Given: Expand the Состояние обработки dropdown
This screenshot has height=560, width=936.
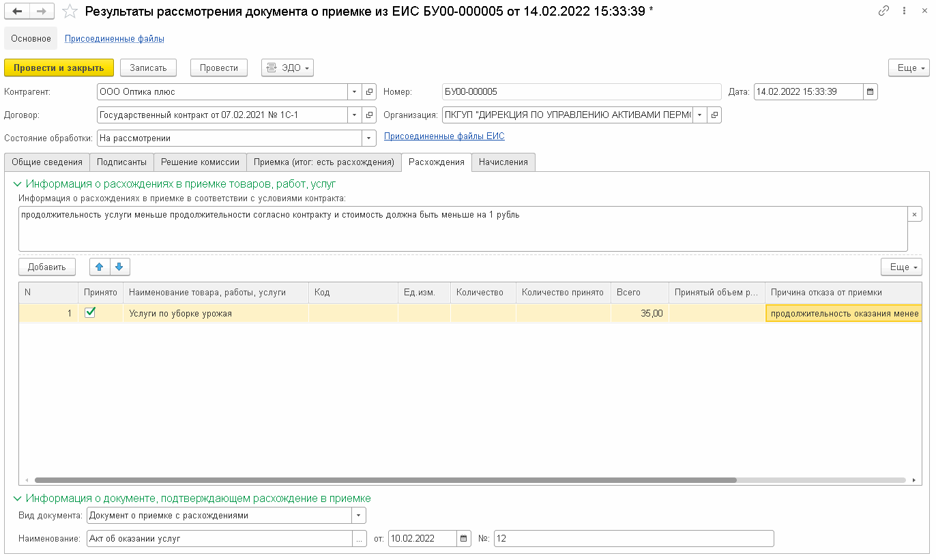Looking at the screenshot, I should coord(369,138).
